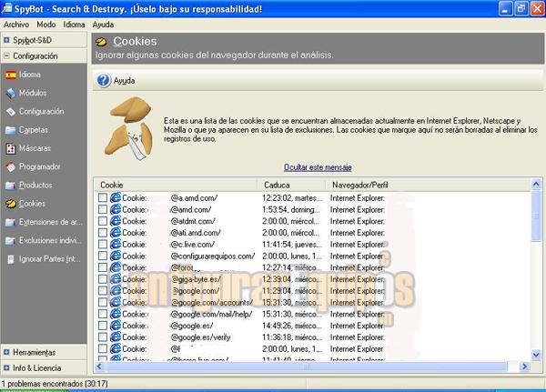Open the Idioma menu in menu bar
This screenshot has height=392, width=546.
point(74,25)
